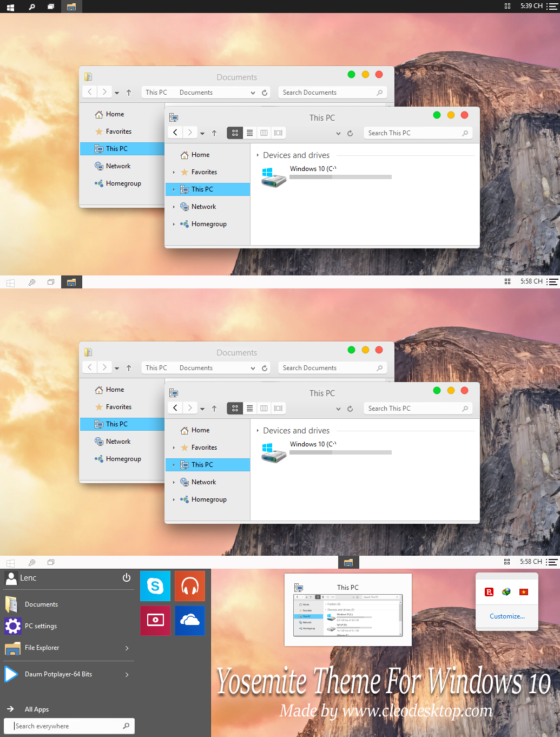Open the blue OneDrive cloud tile
This screenshot has height=737, width=560.
point(190,620)
